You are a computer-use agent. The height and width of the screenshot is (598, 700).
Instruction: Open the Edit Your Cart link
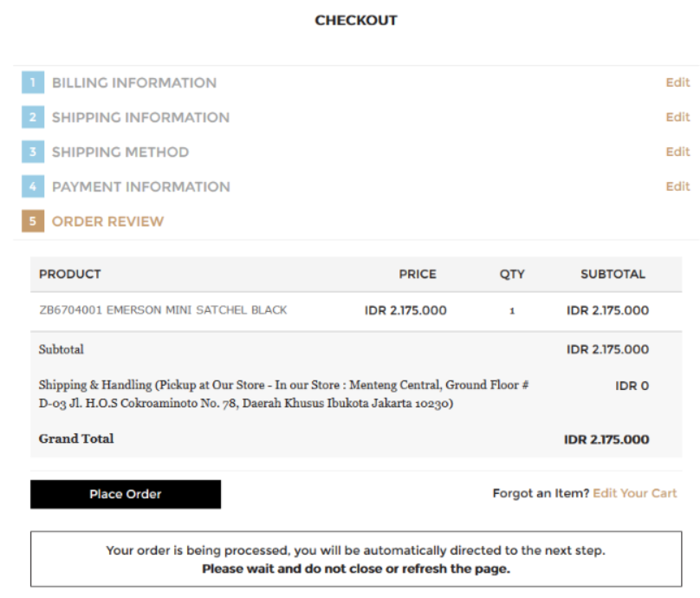coord(635,493)
